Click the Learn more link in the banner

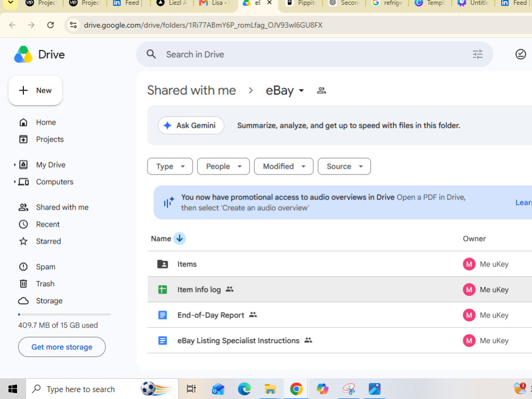(x=523, y=203)
